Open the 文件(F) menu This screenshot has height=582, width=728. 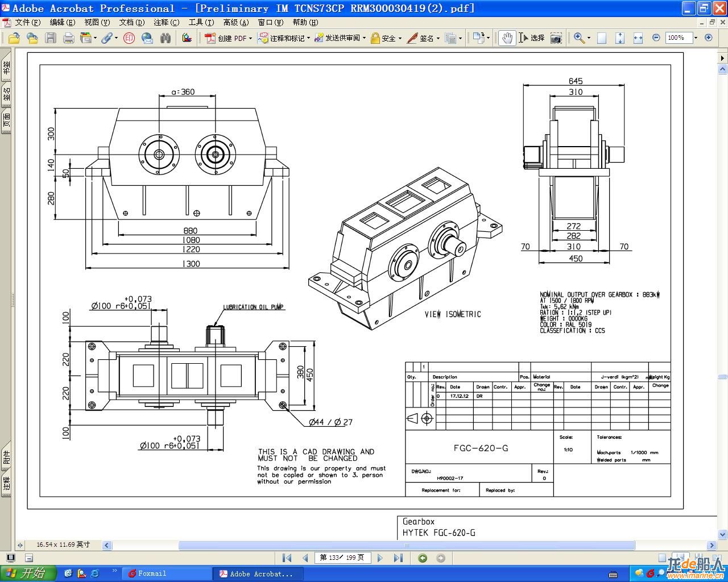(x=27, y=22)
